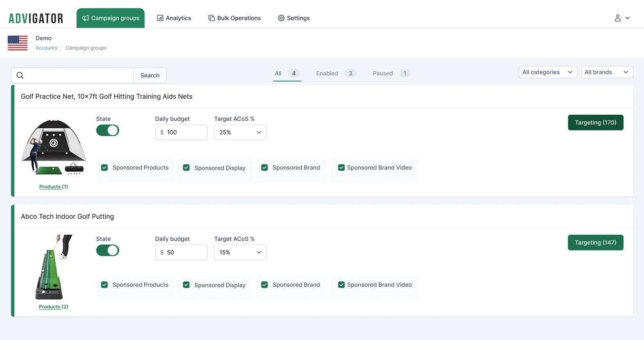This screenshot has height=340, width=644.
Task: Open Bulk Operations via its copy icon
Action: (x=212, y=18)
